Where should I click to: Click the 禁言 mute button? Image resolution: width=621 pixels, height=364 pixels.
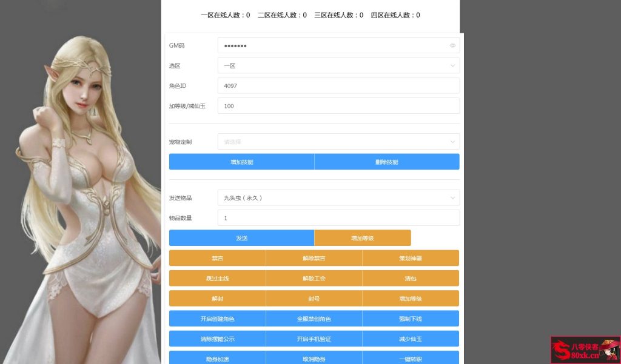(218, 257)
